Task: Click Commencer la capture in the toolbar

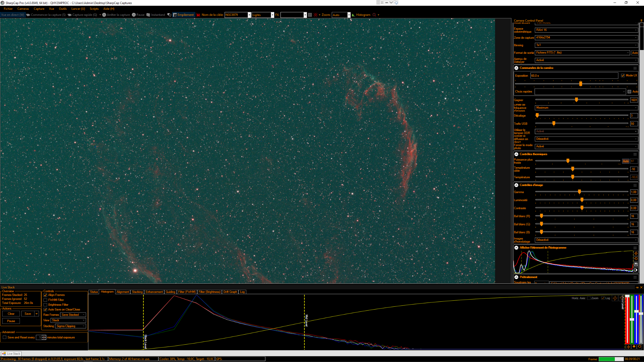Action: pos(46,15)
